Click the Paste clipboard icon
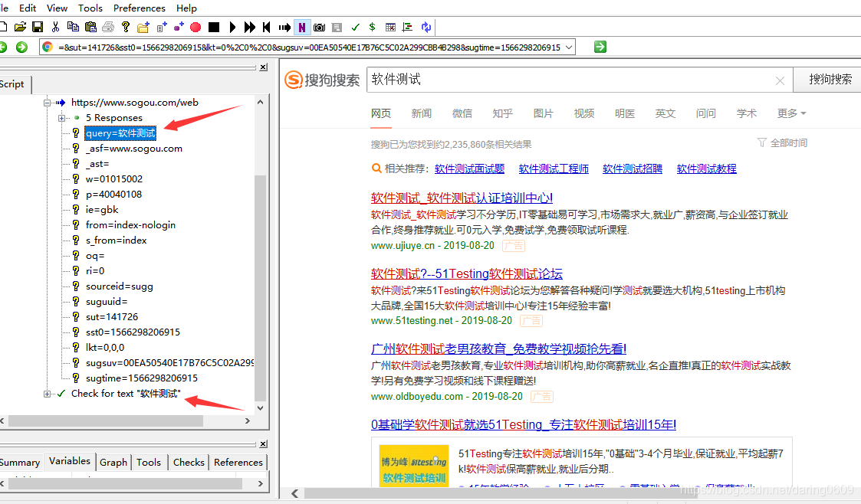The height and width of the screenshot is (504, 861). [90, 27]
